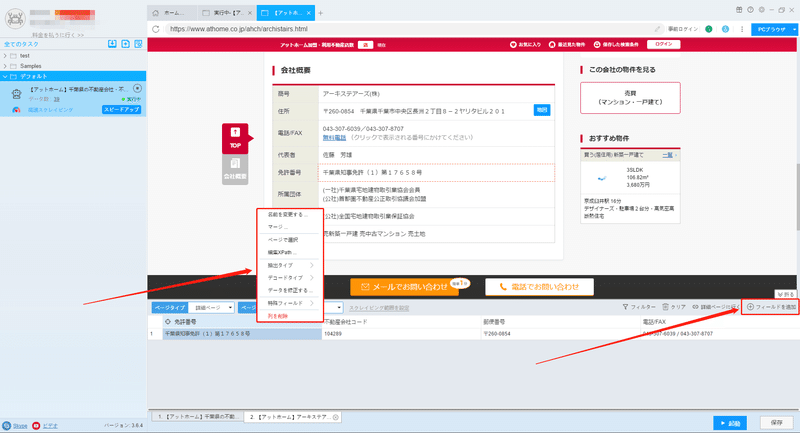Click the gift icon in title bar
The image size is (800, 433).
739,10
